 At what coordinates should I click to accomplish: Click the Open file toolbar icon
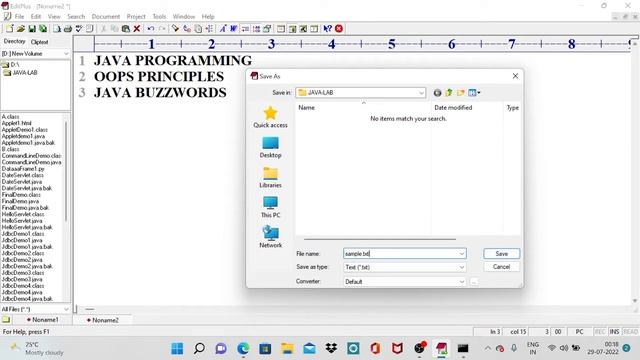tap(20, 29)
